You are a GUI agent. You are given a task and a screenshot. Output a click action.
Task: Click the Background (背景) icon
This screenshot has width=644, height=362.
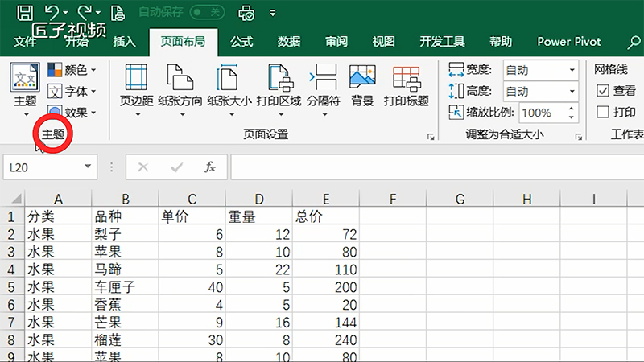362,87
